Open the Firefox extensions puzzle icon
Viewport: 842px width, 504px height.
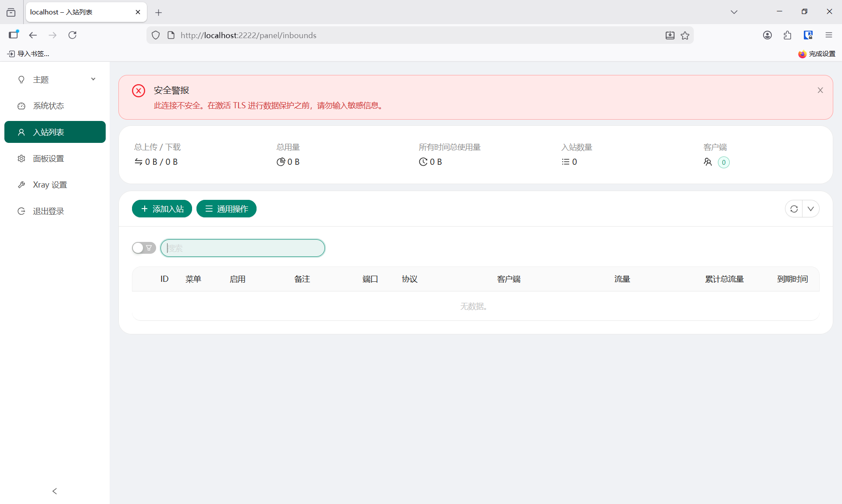[x=788, y=35]
